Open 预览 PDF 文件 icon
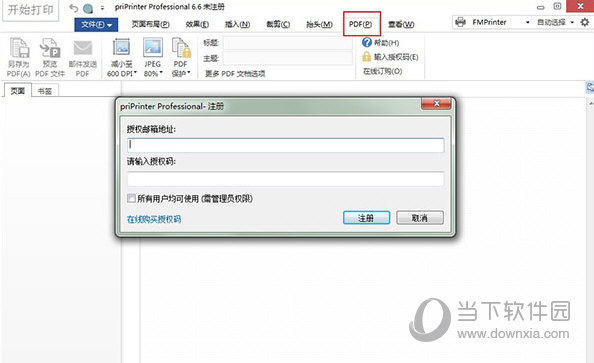The image size is (594, 363). click(x=50, y=48)
